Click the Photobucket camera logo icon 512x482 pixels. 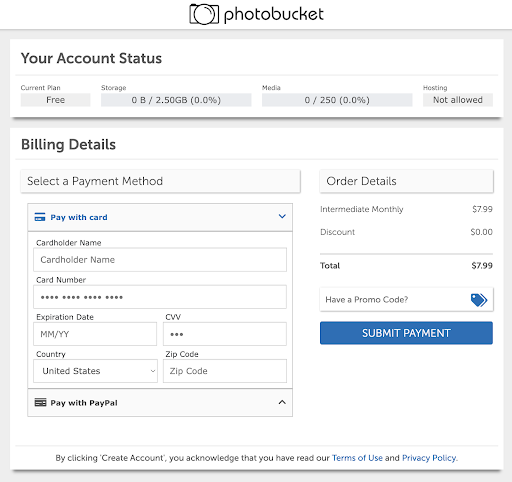204,14
